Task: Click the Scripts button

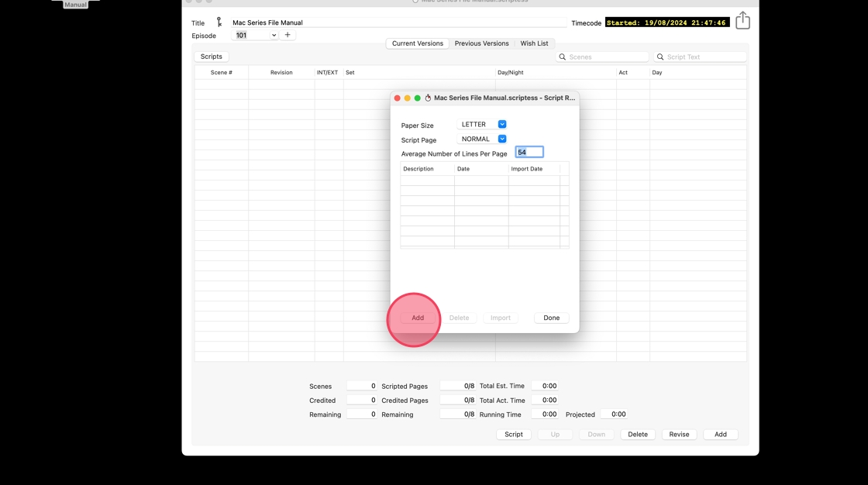Action: tap(212, 57)
